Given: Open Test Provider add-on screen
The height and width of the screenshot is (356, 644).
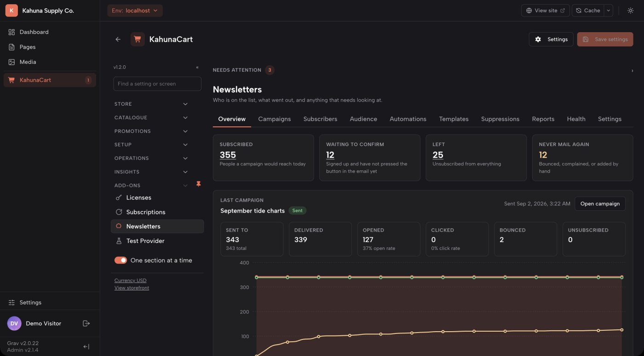Looking at the screenshot, I should click(x=157, y=241).
